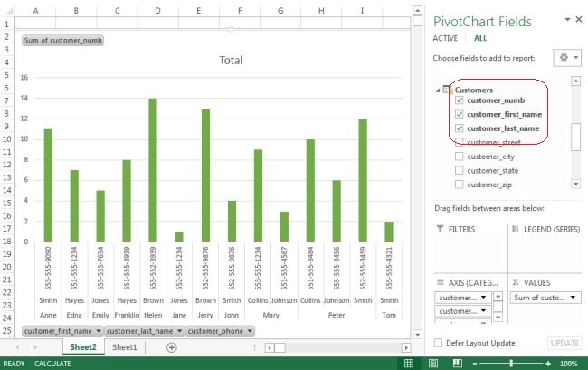Click the AXIS (CATEGORIES) area icon
The width and height of the screenshot is (588, 370).
(x=440, y=282)
